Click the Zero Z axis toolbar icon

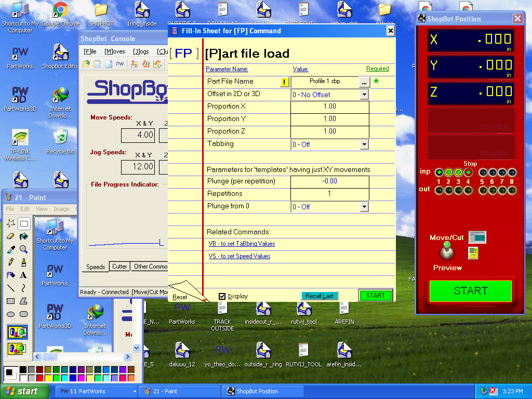pos(135,64)
